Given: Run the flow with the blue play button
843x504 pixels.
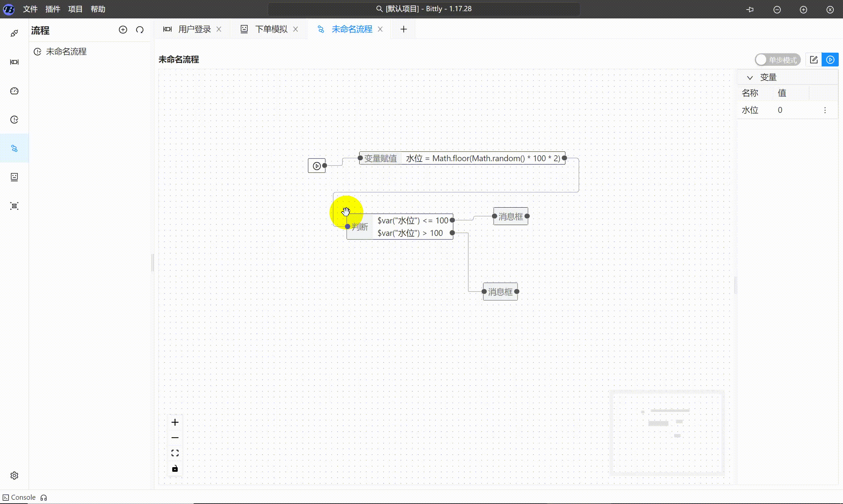Looking at the screenshot, I should (x=830, y=60).
